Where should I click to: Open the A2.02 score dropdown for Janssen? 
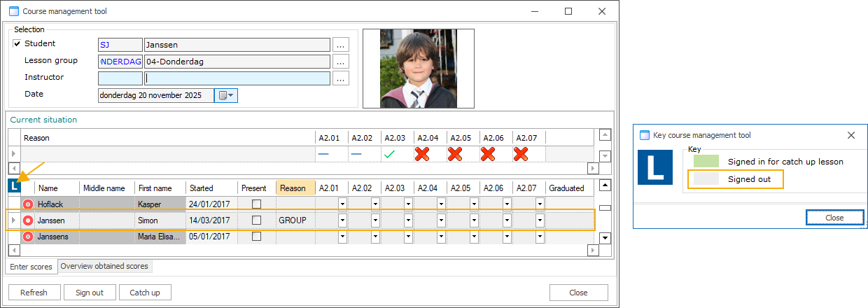[x=375, y=220]
